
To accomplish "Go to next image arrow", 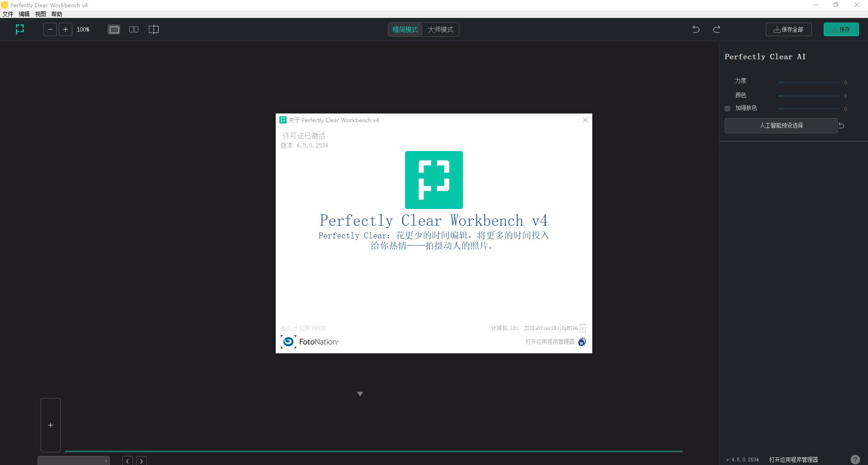I will point(142,461).
